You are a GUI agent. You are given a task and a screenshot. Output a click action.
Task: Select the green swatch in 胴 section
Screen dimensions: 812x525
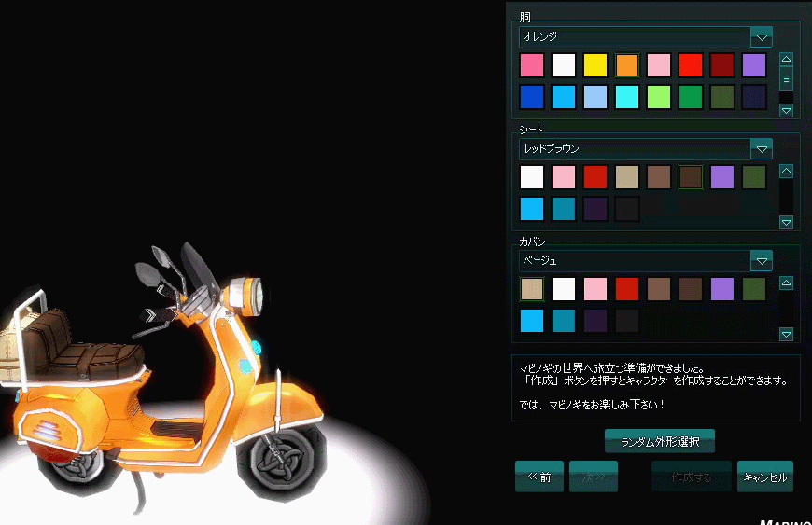(x=691, y=97)
